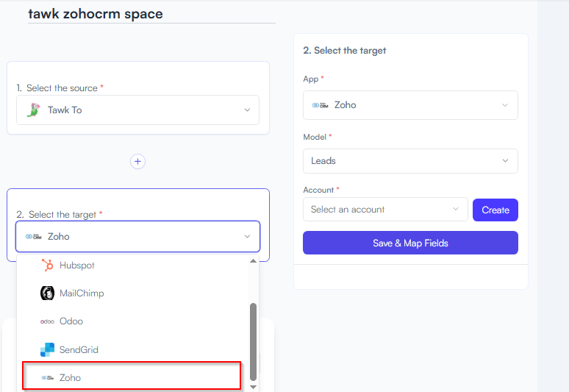Expand the Select the target Zoho dropdown
Viewport: 569px width, 392px height.
point(138,236)
